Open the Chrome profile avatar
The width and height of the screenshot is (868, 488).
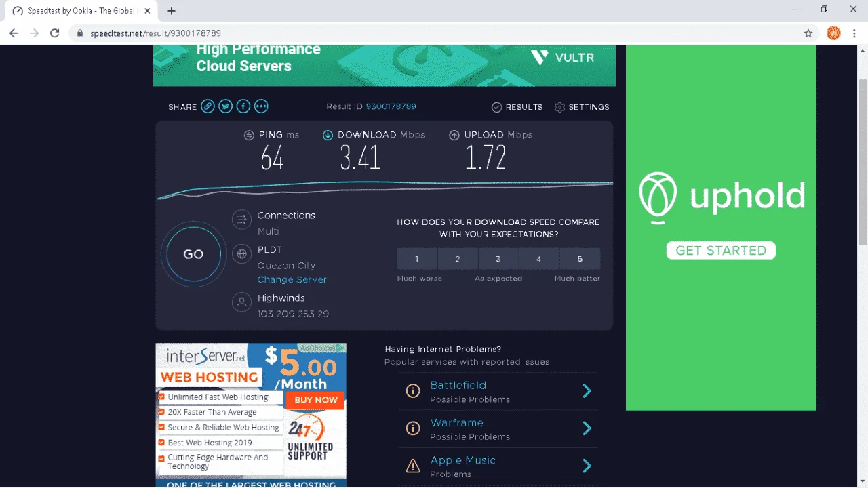(833, 33)
